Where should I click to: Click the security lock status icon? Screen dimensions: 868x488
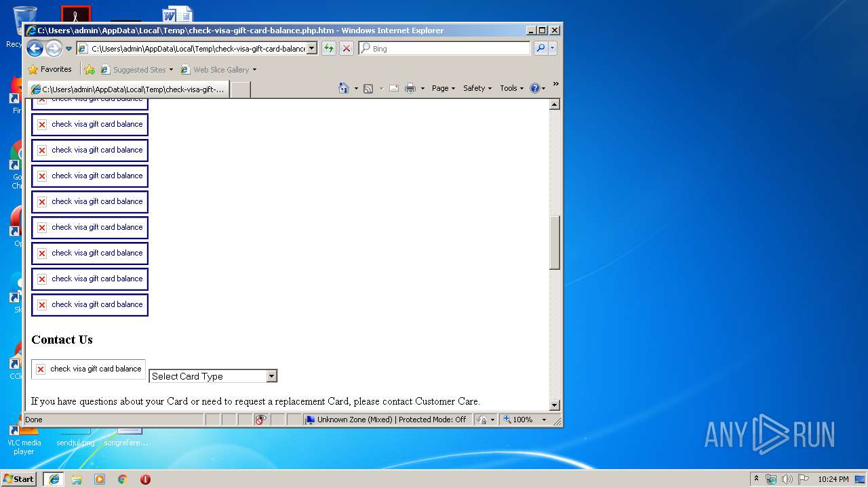pos(481,420)
